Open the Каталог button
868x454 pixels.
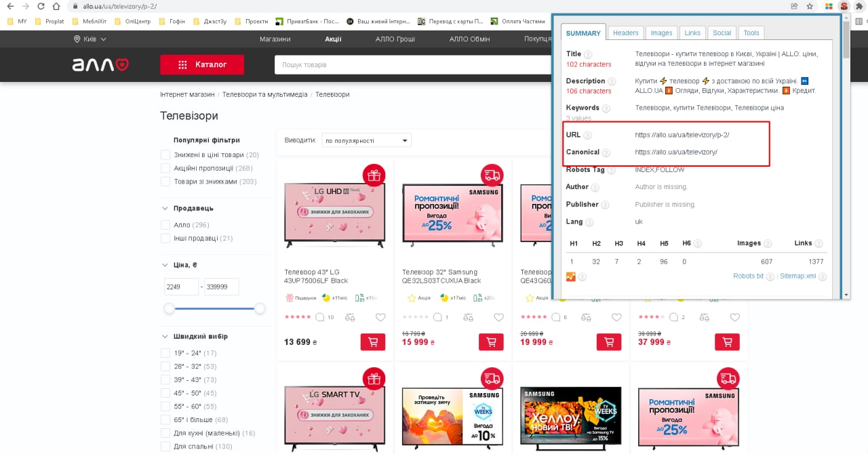click(202, 65)
